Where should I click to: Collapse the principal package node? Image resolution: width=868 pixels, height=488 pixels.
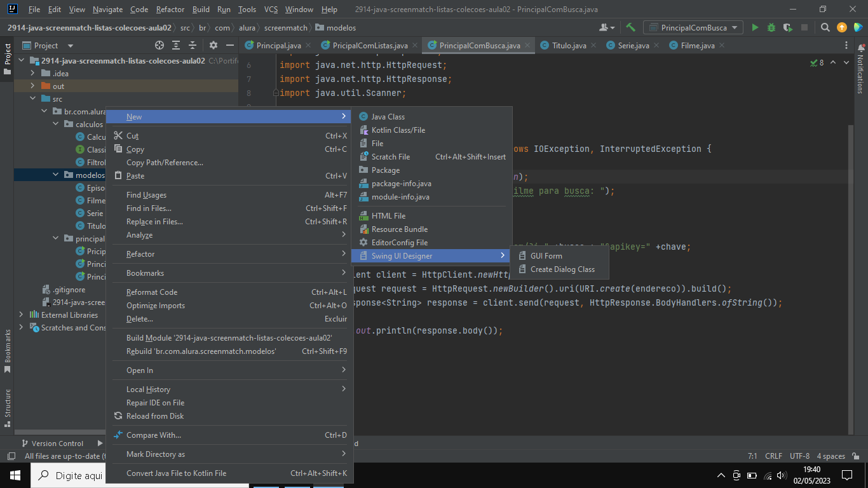pyautogui.click(x=57, y=239)
